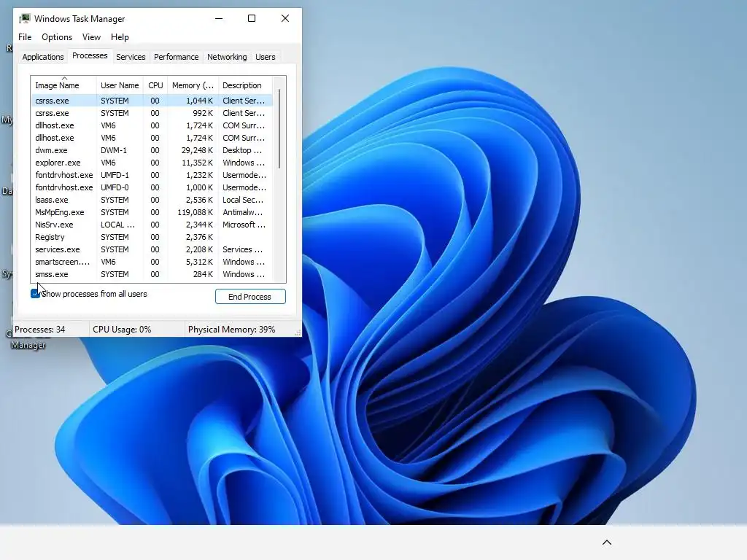Click the 119,088 K memory value
This screenshot has width=747, height=560.
tap(196, 212)
